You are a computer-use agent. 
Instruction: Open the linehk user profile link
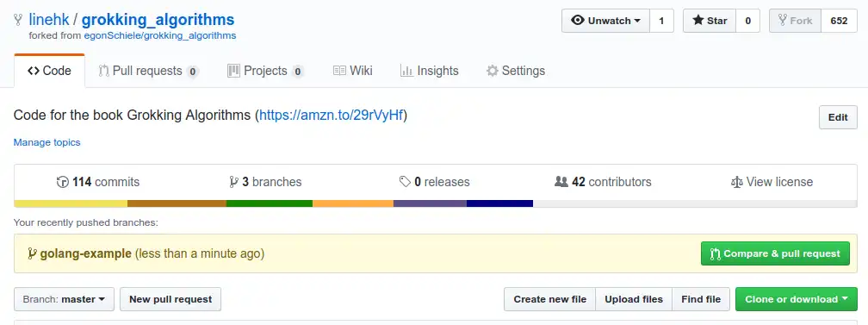(49, 20)
